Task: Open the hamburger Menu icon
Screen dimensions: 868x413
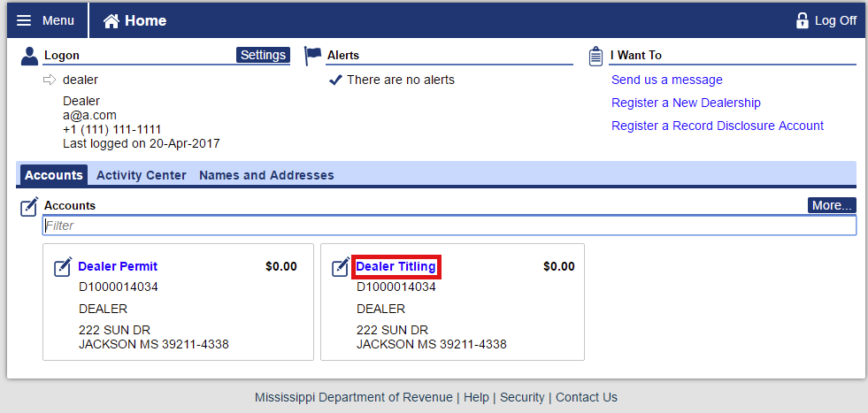Action: click(x=24, y=20)
